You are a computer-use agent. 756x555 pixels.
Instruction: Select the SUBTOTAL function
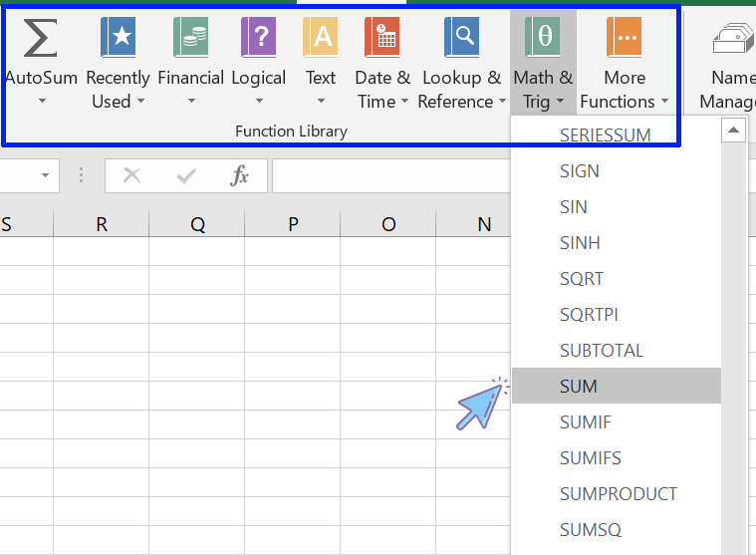(x=617, y=351)
